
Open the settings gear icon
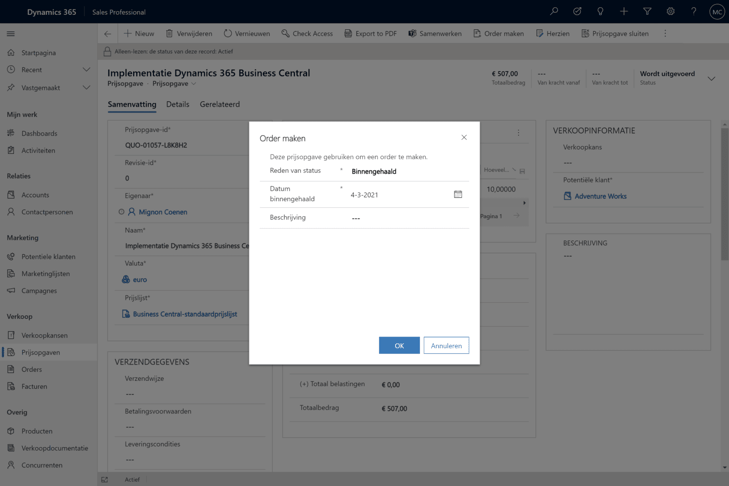[670, 11]
